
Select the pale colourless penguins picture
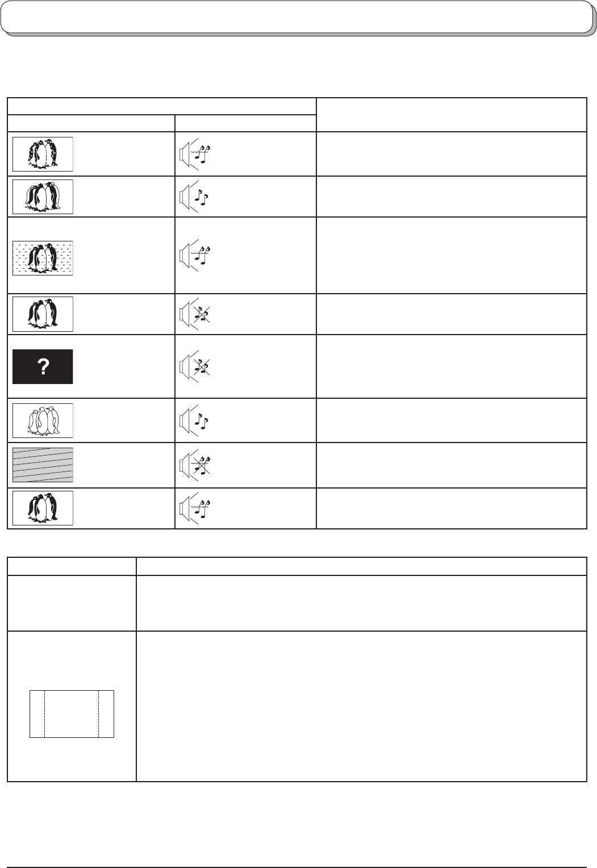43,420
